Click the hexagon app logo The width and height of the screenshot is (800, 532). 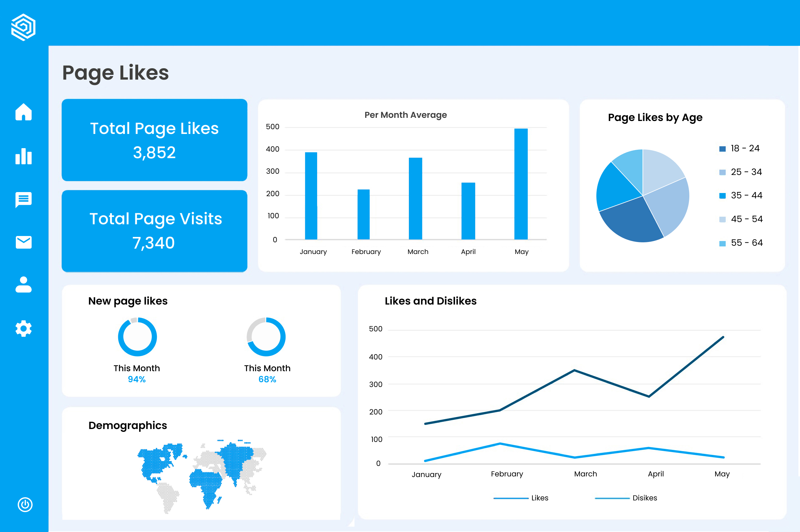(23, 27)
